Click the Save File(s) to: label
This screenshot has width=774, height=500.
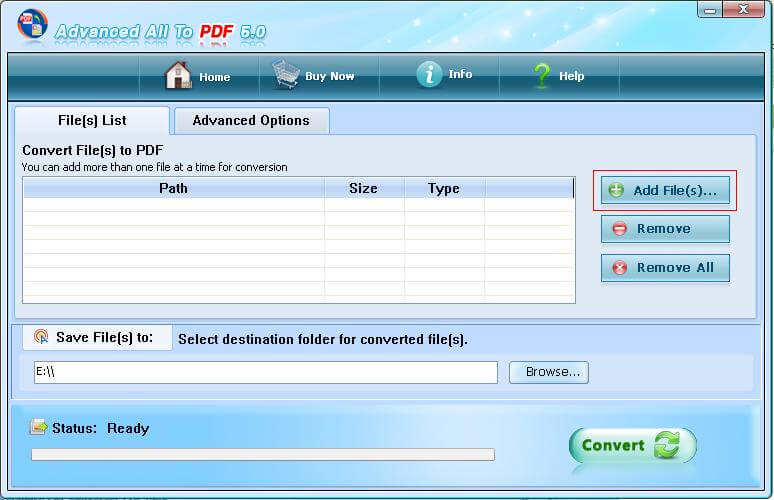click(105, 338)
